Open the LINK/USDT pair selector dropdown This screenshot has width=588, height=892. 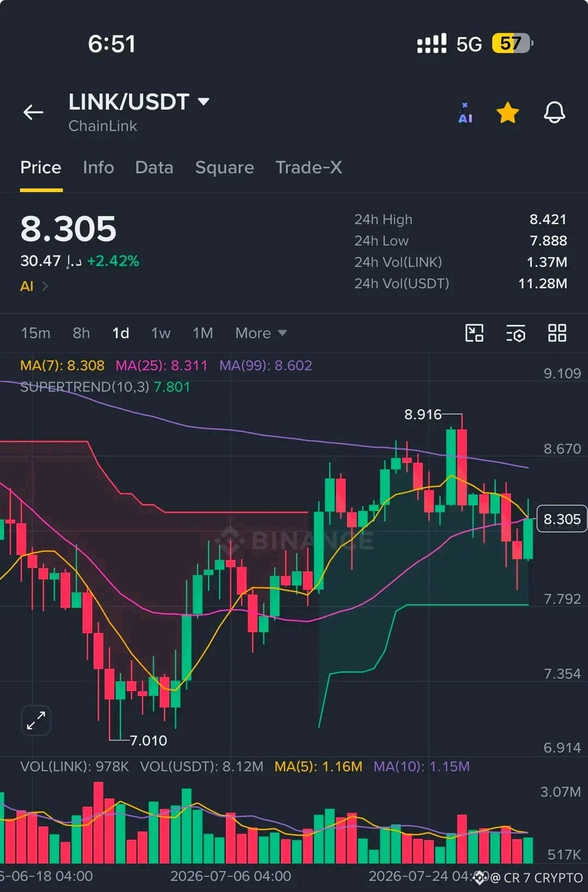(x=139, y=102)
